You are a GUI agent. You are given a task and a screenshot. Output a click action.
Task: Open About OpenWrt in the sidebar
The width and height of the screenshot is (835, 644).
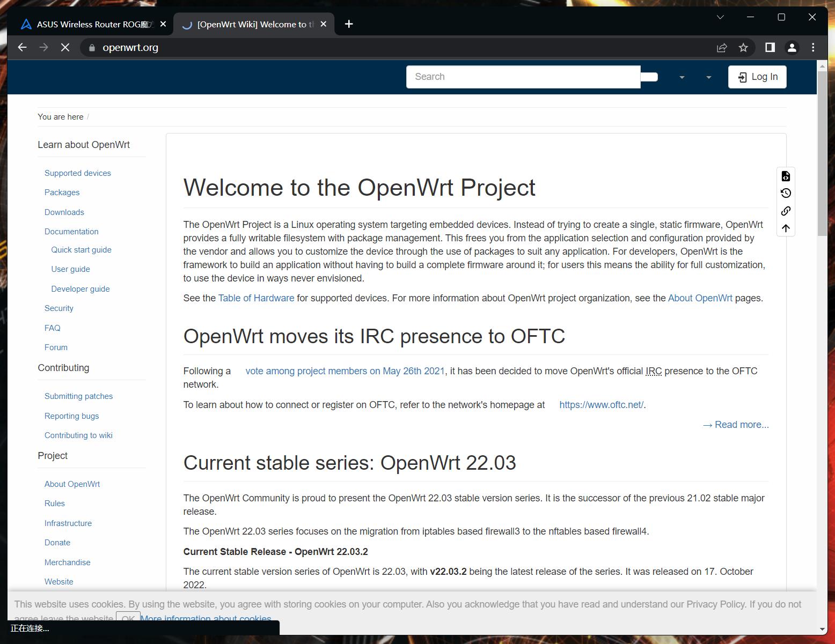point(72,484)
